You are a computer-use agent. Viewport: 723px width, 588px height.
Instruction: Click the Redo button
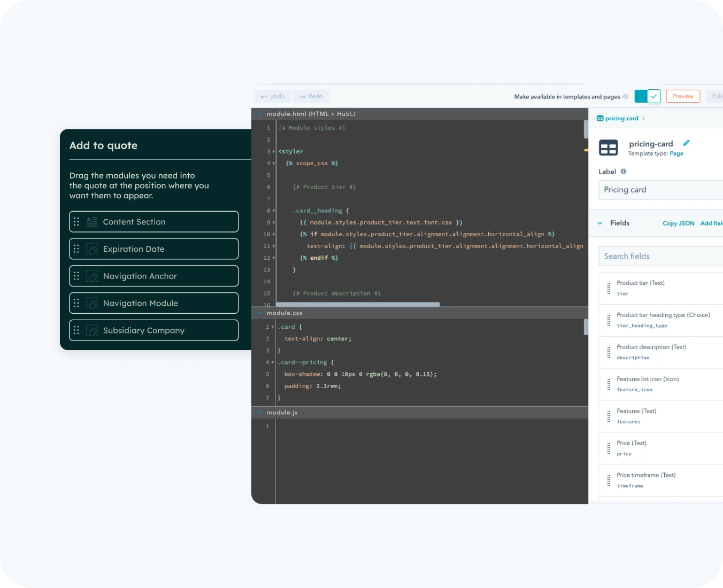(x=311, y=96)
